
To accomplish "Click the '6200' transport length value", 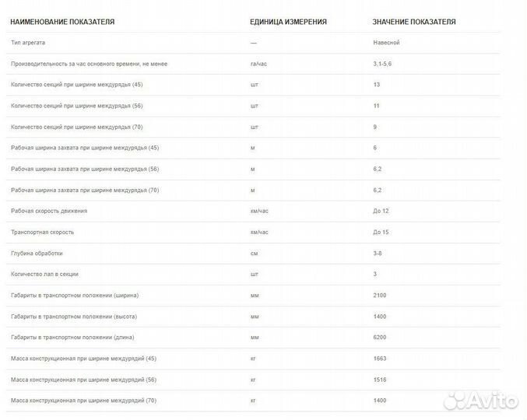I will [x=381, y=338].
